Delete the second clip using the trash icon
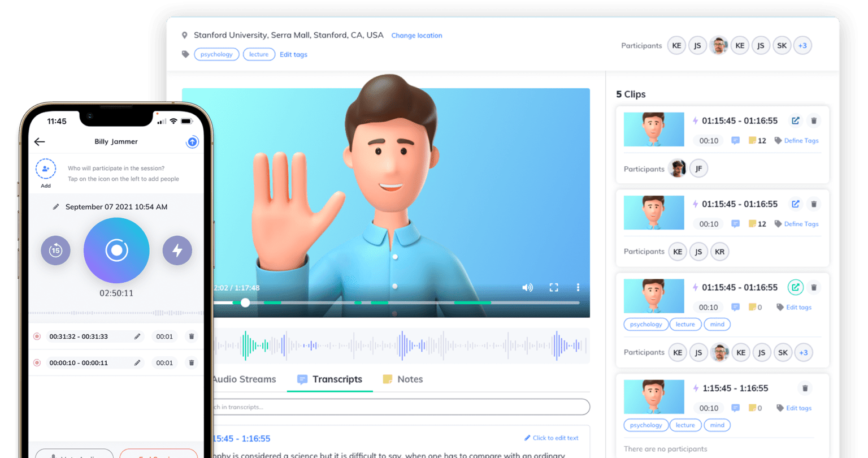 [814, 204]
